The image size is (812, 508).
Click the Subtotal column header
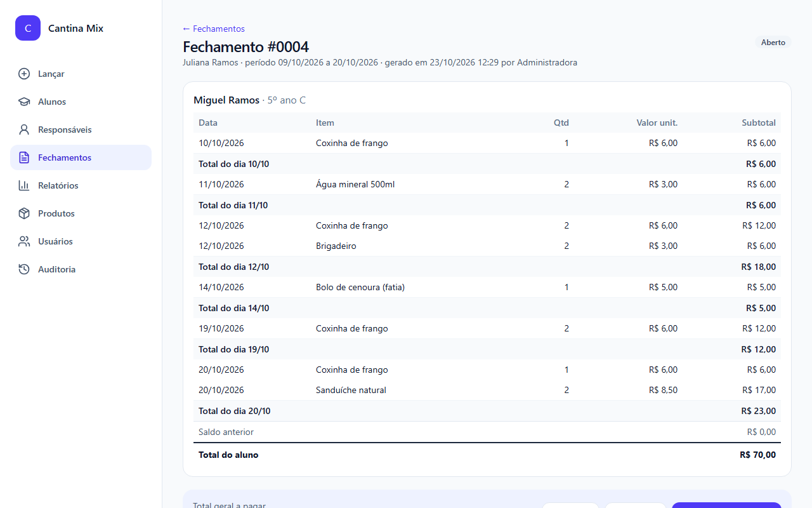click(759, 123)
